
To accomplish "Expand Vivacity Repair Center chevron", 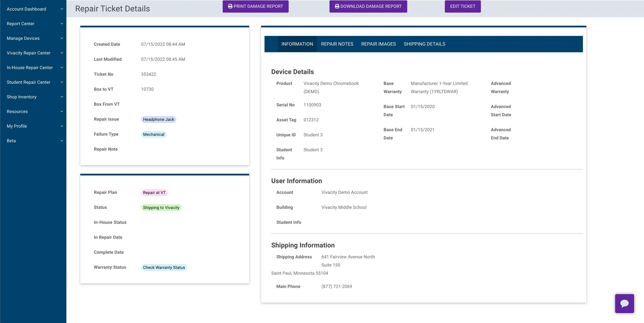I will [x=62, y=53].
